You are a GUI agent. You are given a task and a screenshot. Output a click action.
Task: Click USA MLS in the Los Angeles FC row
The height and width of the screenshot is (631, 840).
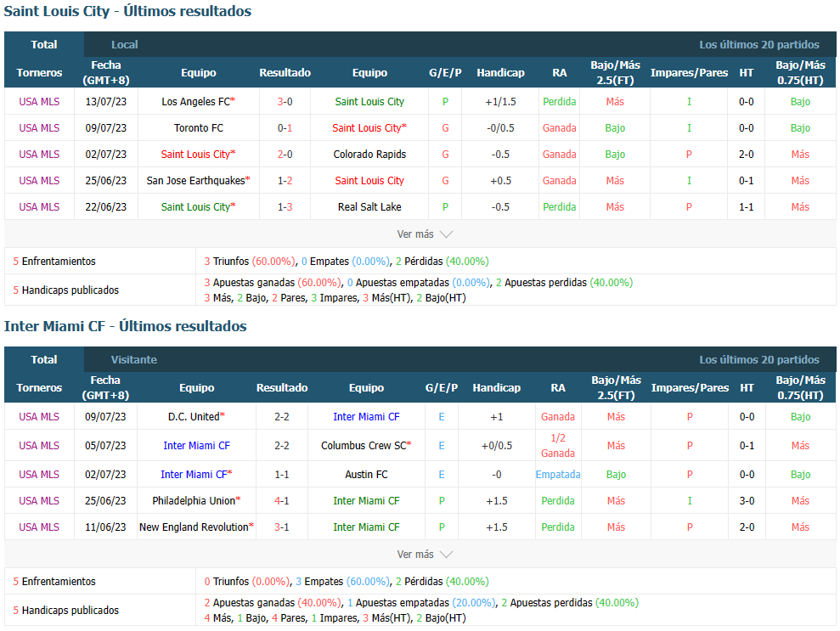coord(39,101)
